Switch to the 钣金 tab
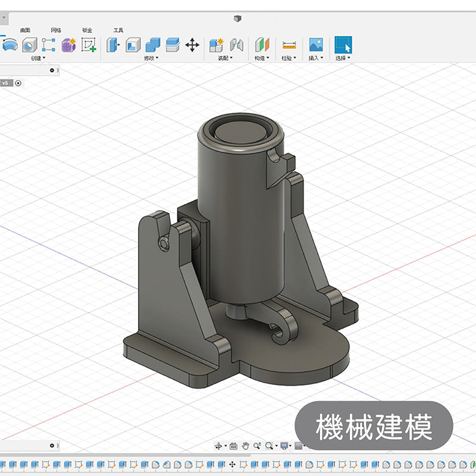 pos(87,30)
